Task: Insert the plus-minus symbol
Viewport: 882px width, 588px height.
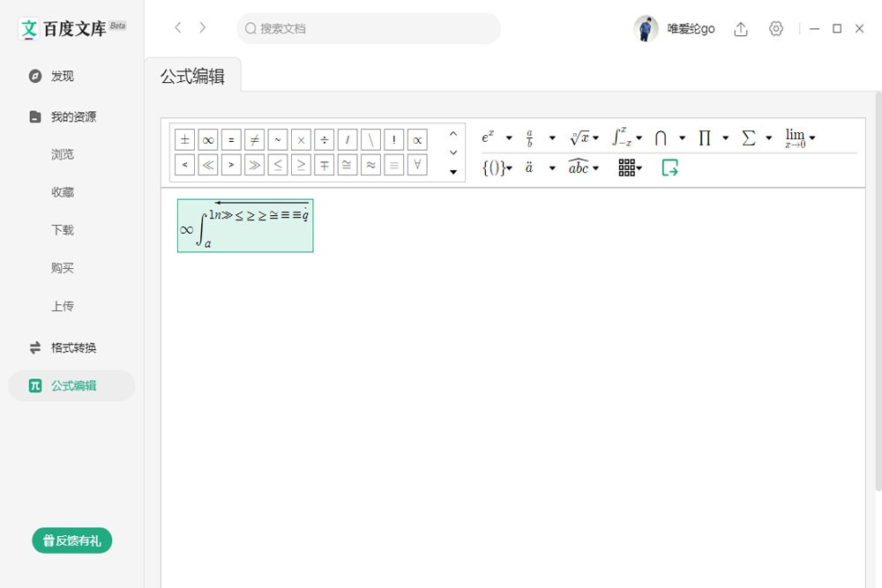Action: tap(184, 138)
